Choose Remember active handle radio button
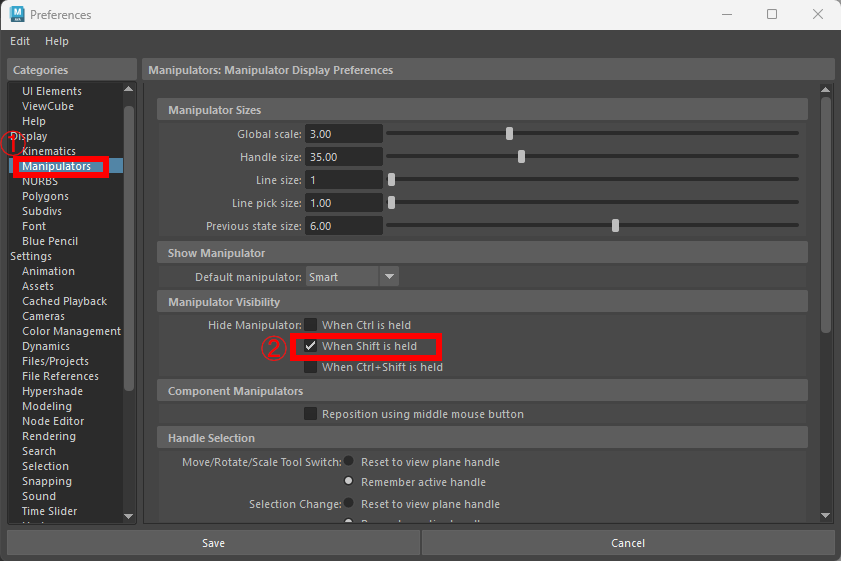 click(x=349, y=482)
